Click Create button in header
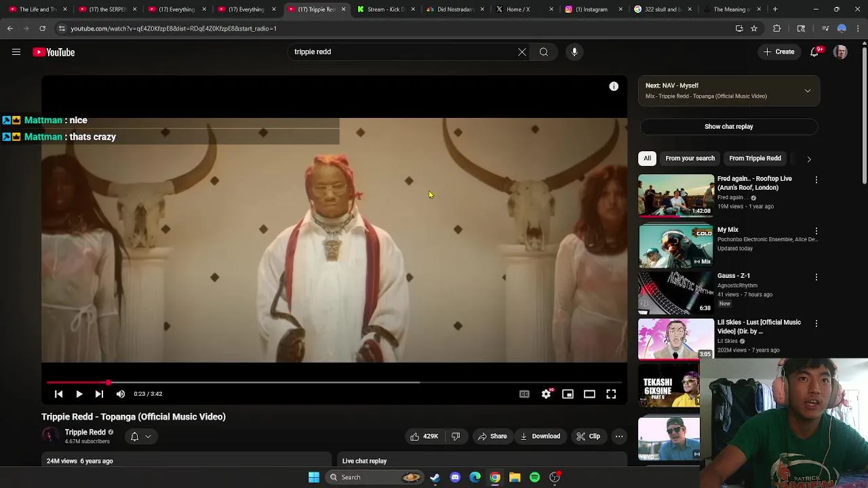 [x=778, y=52]
